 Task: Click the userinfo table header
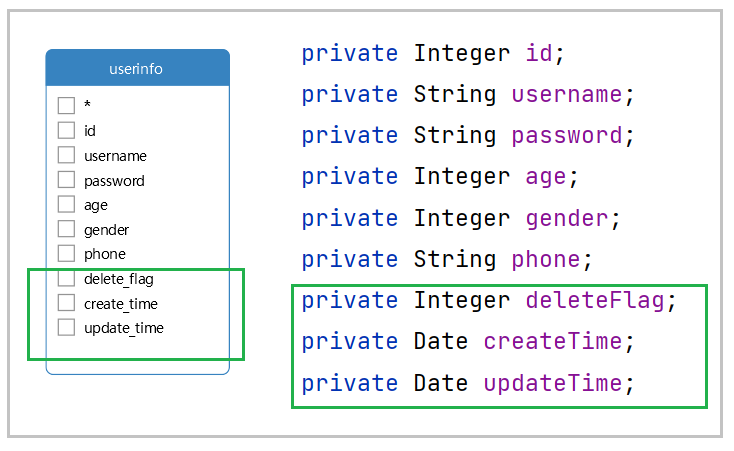137,69
